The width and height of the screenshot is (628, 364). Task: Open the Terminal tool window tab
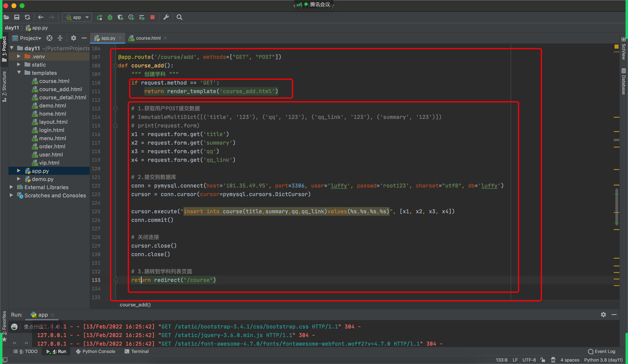(137, 351)
